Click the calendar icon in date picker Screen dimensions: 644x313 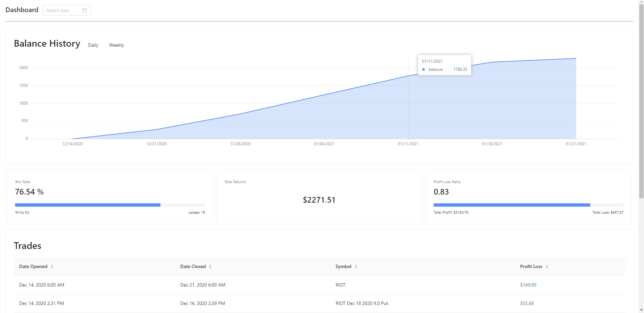tap(85, 10)
